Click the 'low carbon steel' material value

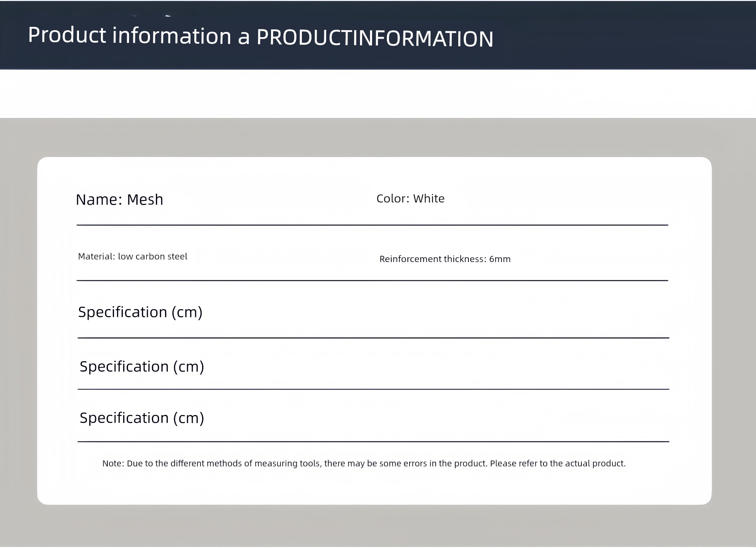click(x=153, y=257)
